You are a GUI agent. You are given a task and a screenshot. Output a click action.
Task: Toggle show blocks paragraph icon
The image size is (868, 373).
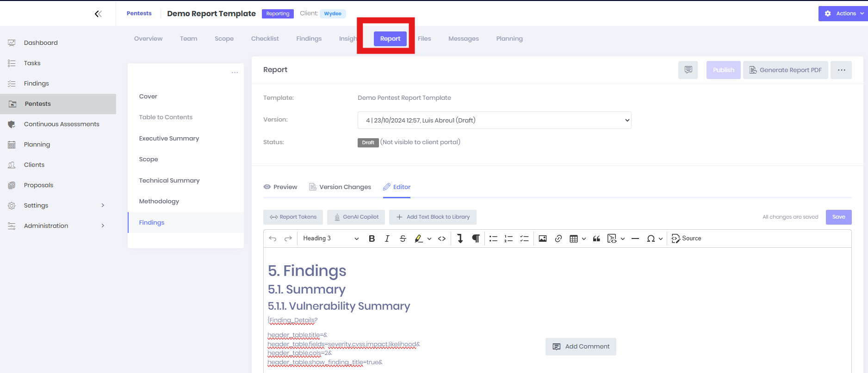[476, 238]
